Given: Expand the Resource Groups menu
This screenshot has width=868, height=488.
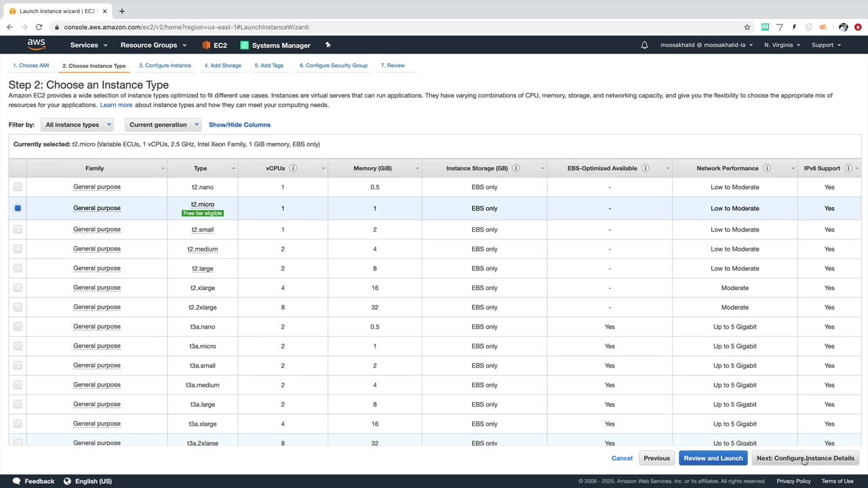Looking at the screenshot, I should [x=153, y=45].
